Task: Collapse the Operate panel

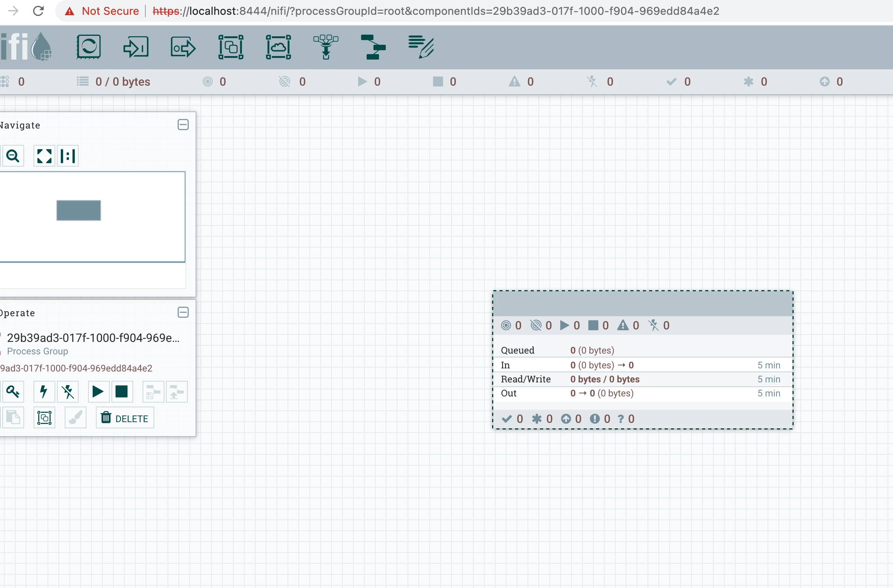Action: pos(183,312)
